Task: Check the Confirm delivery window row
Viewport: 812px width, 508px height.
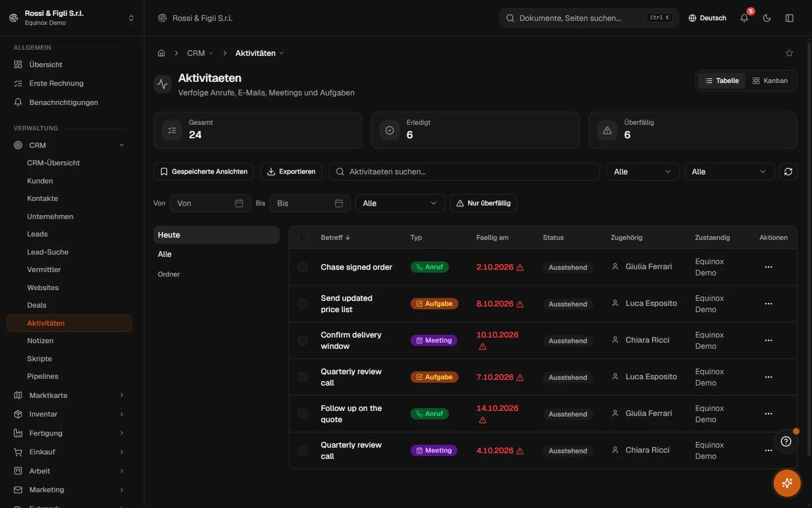Action: point(303,340)
